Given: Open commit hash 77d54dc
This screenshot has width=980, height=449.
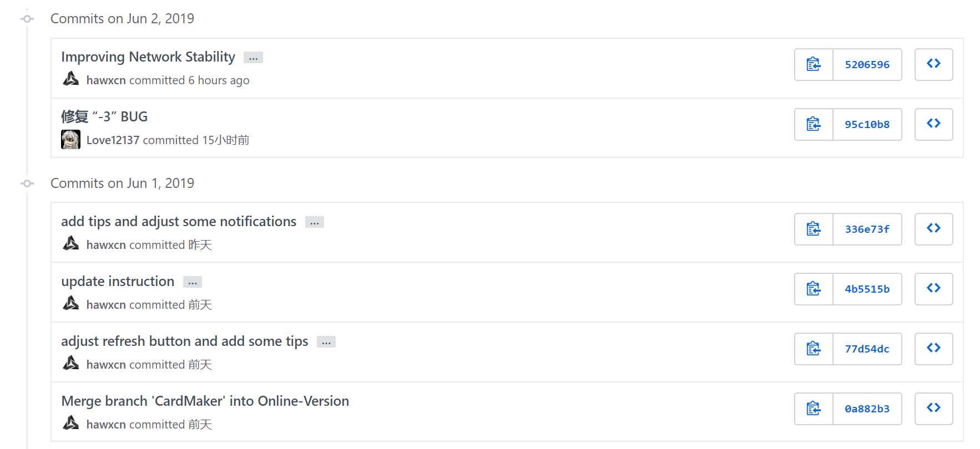Looking at the screenshot, I should 867,349.
